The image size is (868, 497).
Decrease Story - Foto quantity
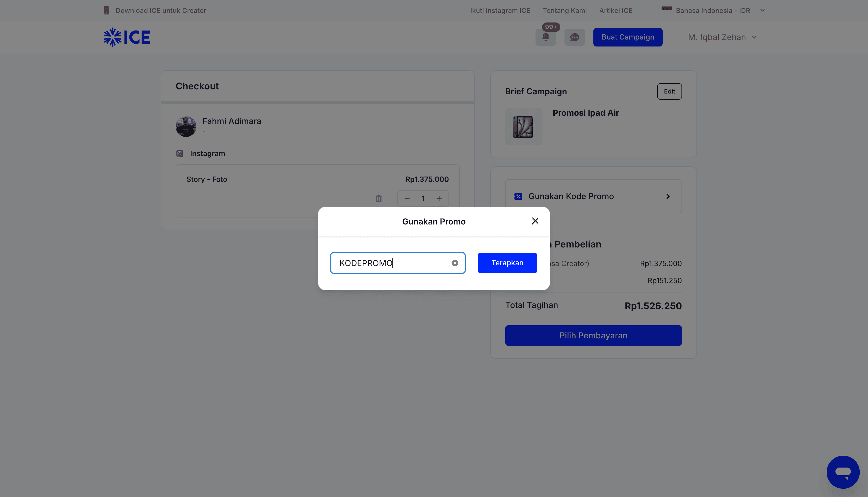coord(407,198)
